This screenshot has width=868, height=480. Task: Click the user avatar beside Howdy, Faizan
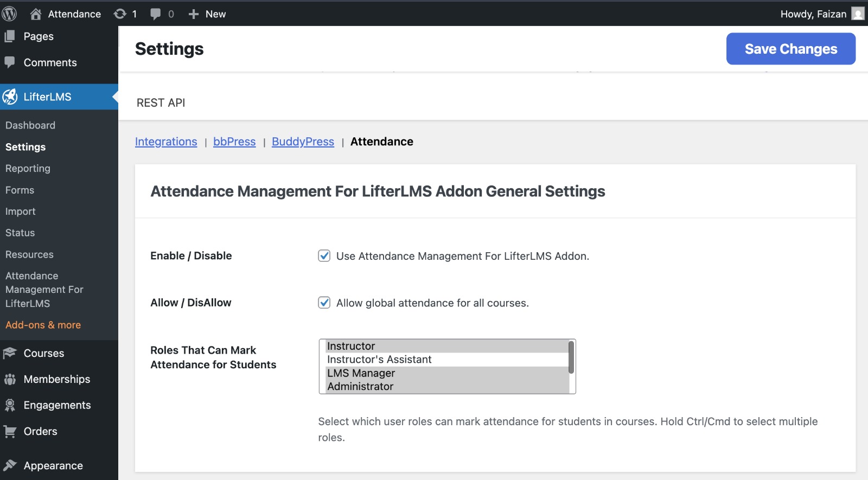(x=858, y=14)
